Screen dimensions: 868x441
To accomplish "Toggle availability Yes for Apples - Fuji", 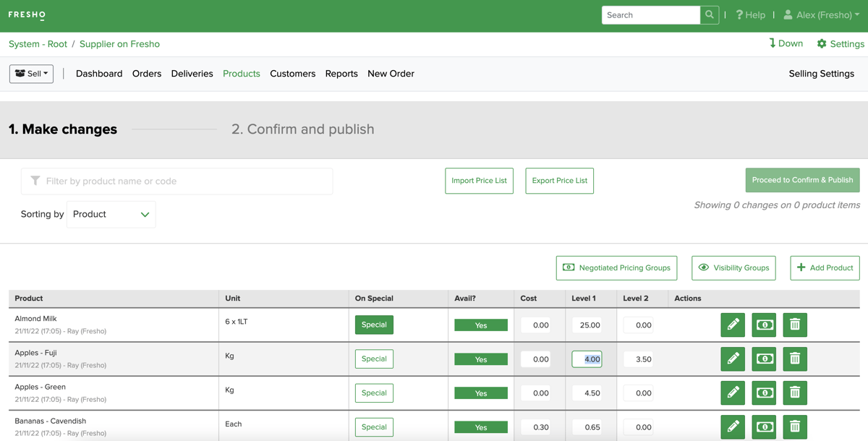I will (481, 359).
